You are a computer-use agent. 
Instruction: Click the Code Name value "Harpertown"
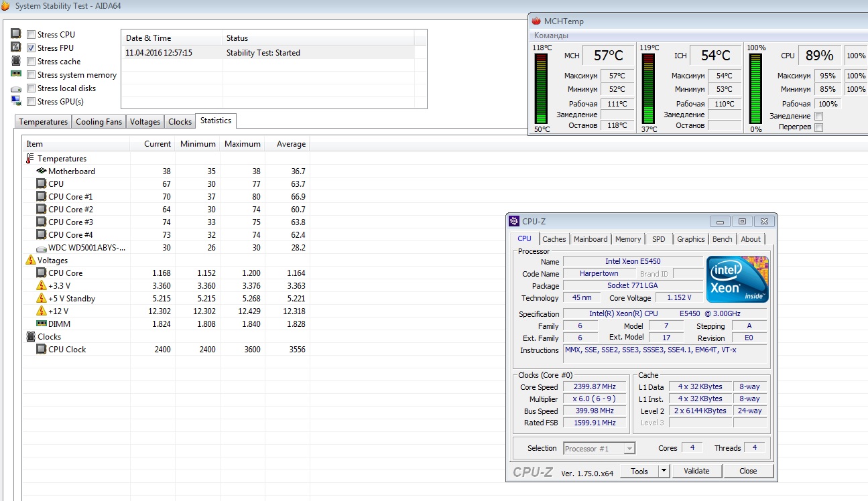pyautogui.click(x=599, y=273)
